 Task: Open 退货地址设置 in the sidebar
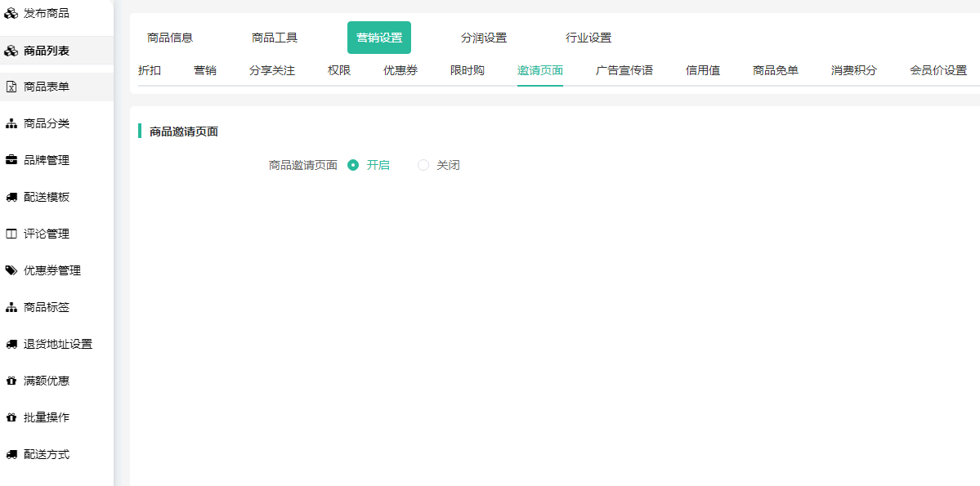pyautogui.click(x=58, y=345)
